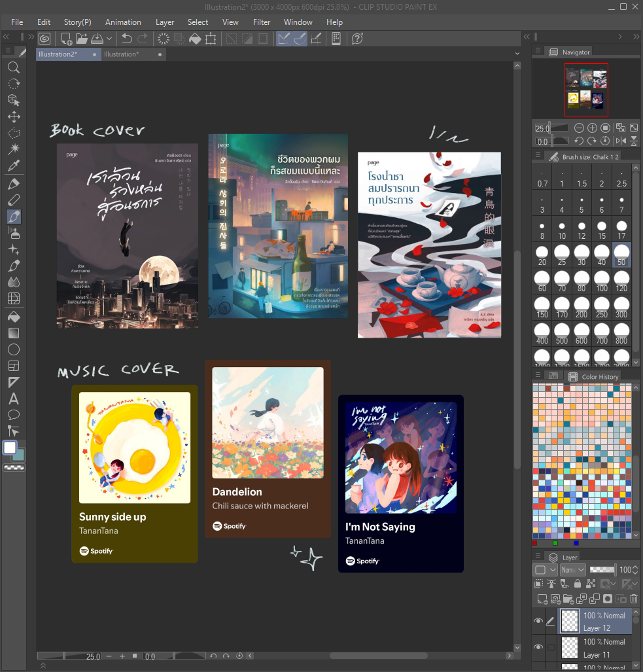
Task: Open the Filter menu
Action: [x=262, y=22]
